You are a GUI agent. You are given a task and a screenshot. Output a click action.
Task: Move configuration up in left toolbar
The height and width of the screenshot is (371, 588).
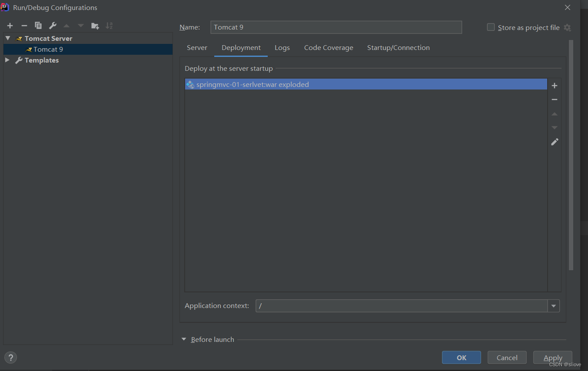(66, 26)
